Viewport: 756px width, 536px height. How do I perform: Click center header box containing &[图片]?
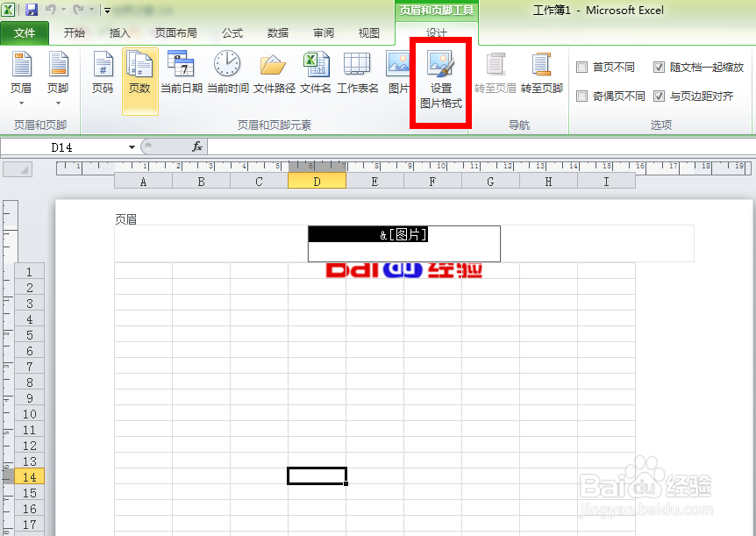point(404,244)
